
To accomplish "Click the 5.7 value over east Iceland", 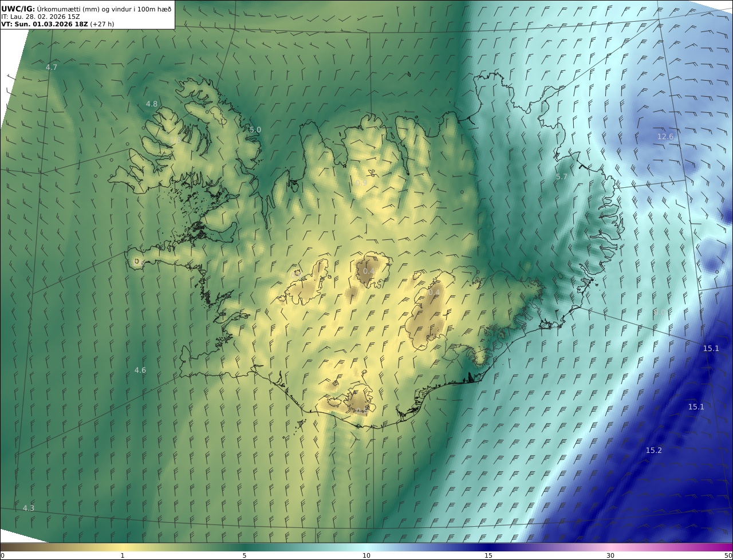I will (x=561, y=177).
